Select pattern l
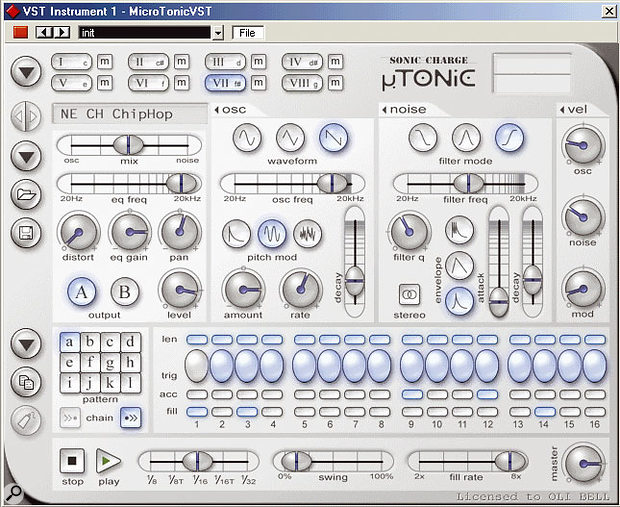Screen dimensions: 620x507 130,384
